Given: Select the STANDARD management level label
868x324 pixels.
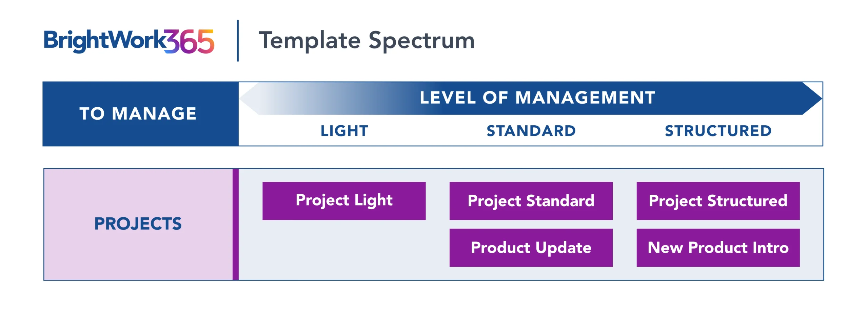Looking at the screenshot, I should click(531, 131).
